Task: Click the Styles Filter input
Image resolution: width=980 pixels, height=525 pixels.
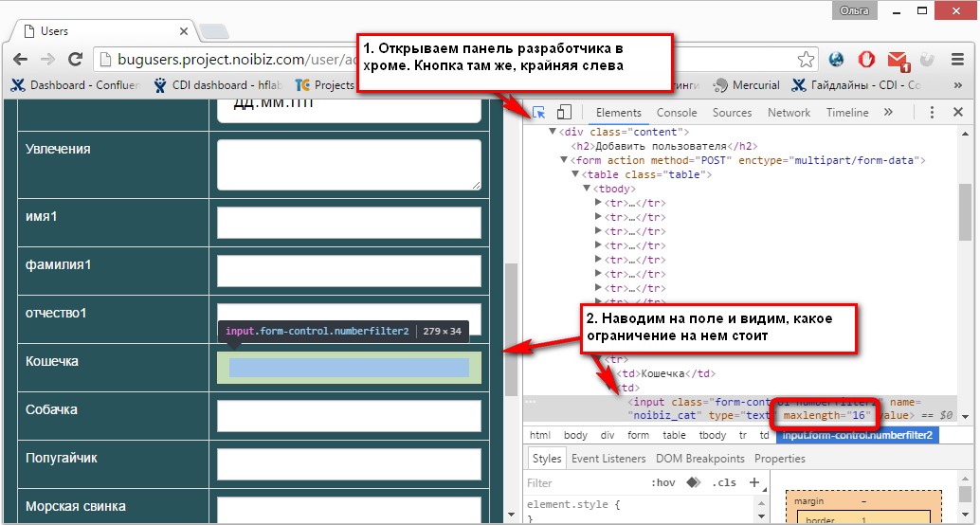Action: coord(581,483)
